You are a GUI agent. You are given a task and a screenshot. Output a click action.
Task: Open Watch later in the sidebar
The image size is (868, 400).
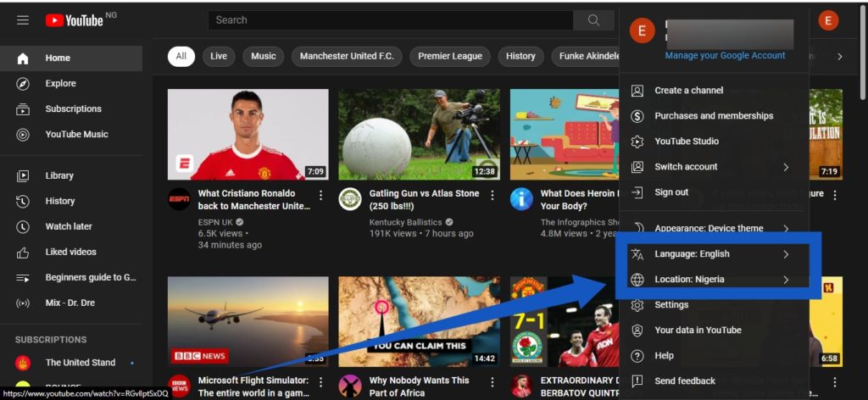71,227
